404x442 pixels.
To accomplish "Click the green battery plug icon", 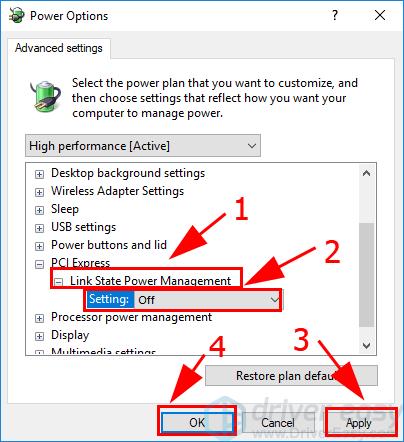I will [x=46, y=96].
